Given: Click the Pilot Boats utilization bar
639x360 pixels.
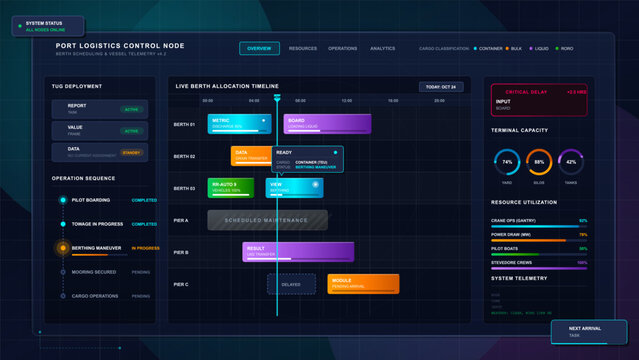Looking at the screenshot, I should (x=539, y=254).
